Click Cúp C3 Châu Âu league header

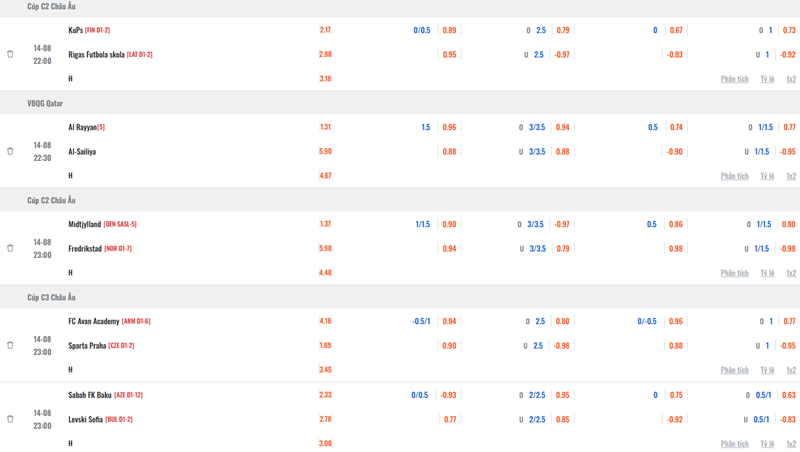pos(51,297)
